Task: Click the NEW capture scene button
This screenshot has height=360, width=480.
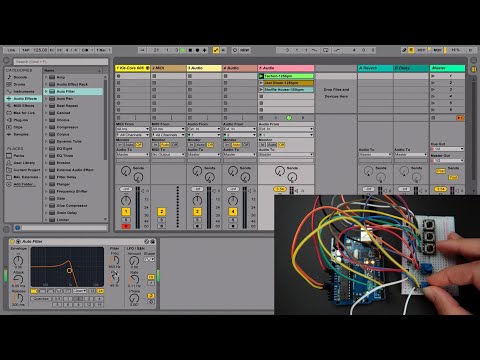Action: pyautogui.click(x=245, y=50)
